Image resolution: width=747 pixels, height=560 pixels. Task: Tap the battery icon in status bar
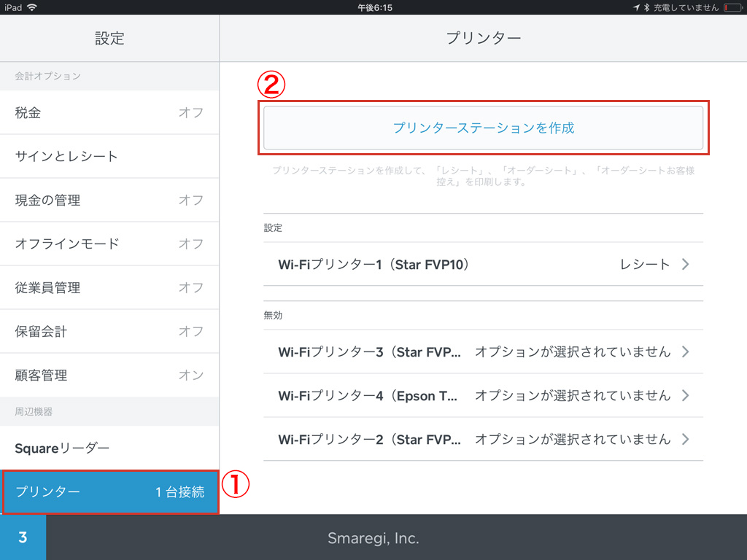(x=732, y=7)
